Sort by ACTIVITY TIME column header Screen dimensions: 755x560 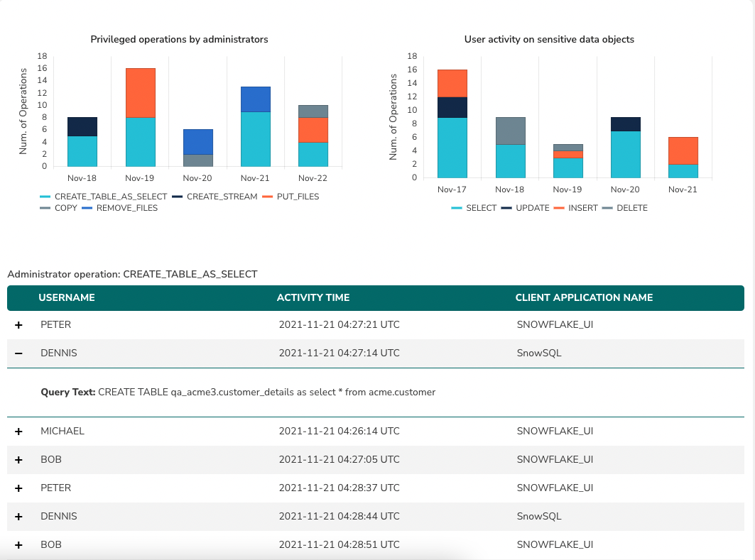[x=313, y=297]
